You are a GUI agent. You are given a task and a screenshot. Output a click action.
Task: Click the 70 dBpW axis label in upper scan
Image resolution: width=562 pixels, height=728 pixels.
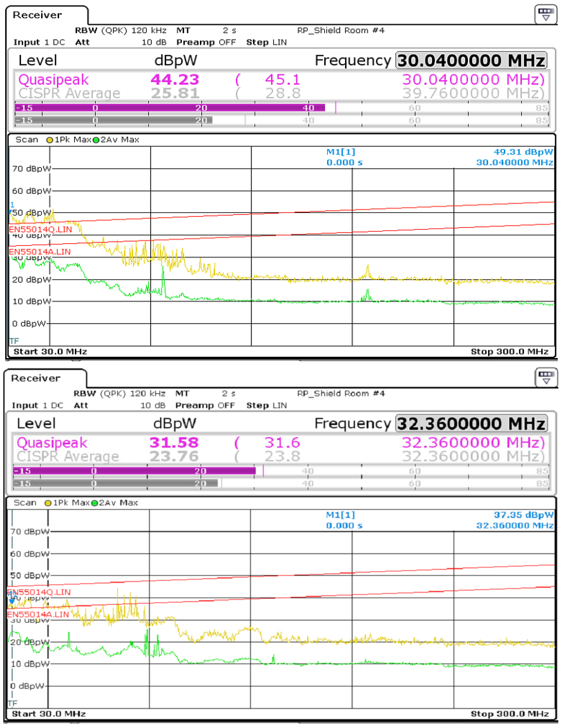pyautogui.click(x=32, y=169)
